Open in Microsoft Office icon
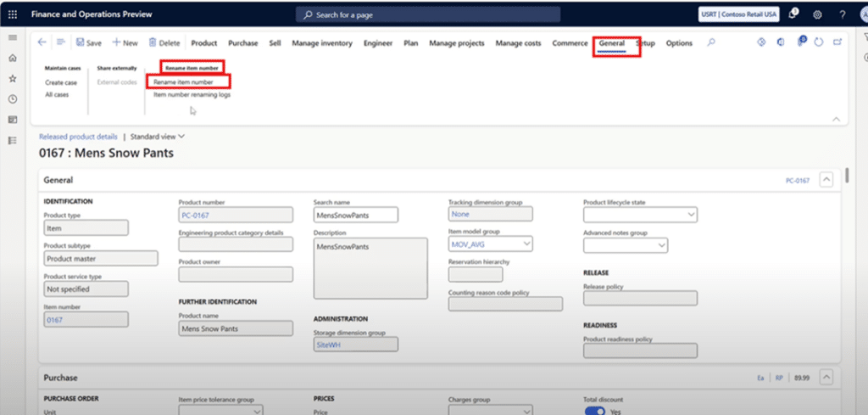Screen dimensions: 868x415 781,42
